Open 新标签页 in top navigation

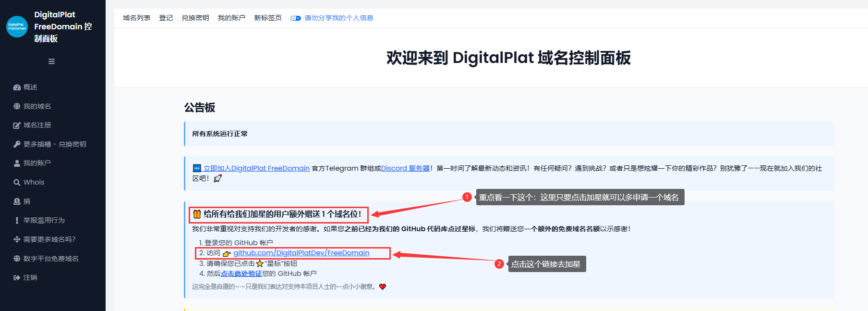(x=268, y=18)
